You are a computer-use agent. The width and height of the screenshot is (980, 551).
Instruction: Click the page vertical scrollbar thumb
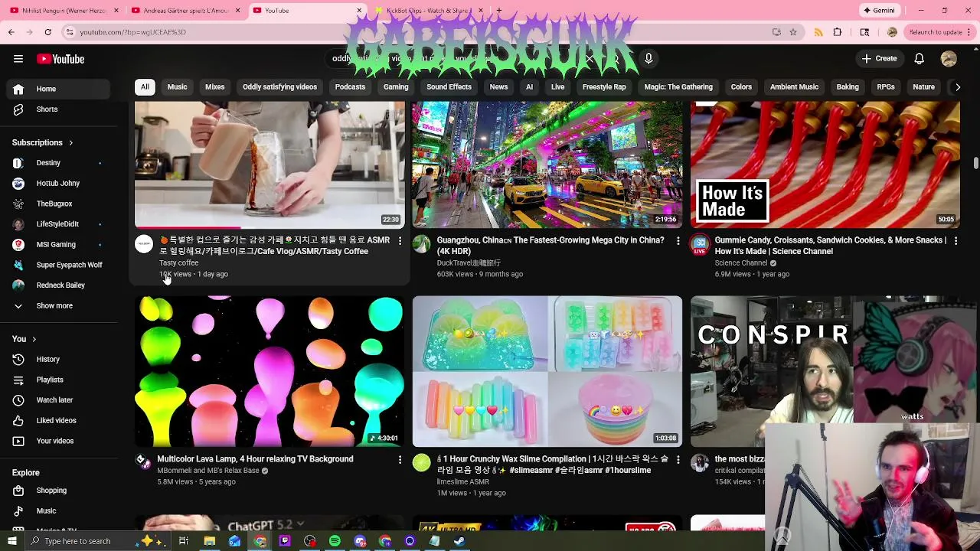975,163
